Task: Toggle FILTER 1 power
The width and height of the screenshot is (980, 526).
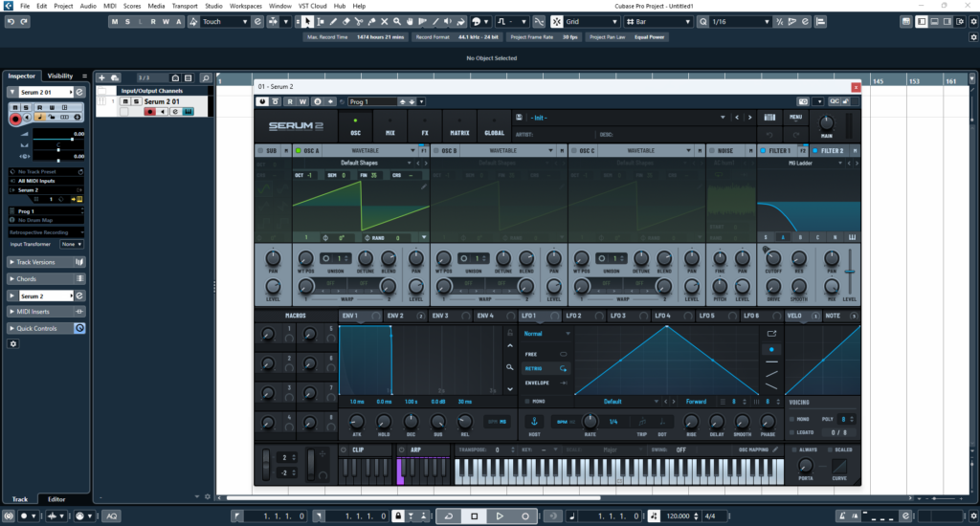Action: tap(763, 150)
